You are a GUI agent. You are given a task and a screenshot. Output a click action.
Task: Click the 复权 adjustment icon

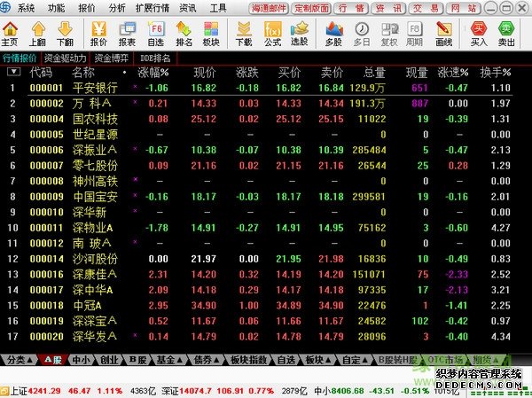(389, 34)
